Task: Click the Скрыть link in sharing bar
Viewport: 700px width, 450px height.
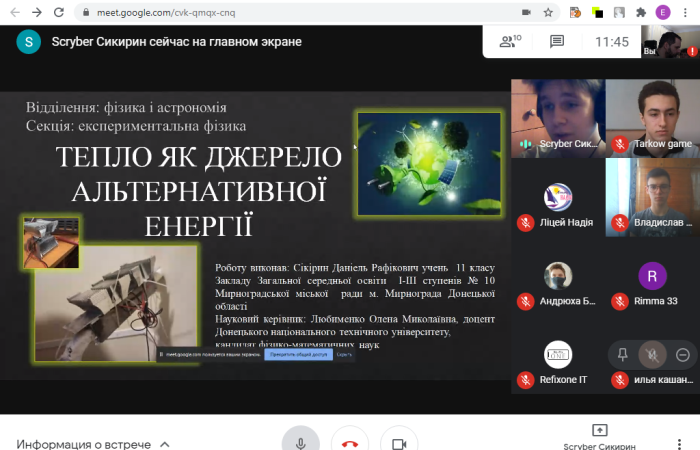Action: tap(344, 354)
